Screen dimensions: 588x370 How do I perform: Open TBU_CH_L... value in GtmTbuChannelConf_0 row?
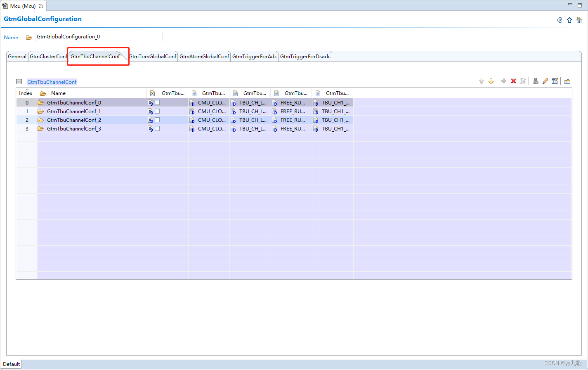point(253,102)
